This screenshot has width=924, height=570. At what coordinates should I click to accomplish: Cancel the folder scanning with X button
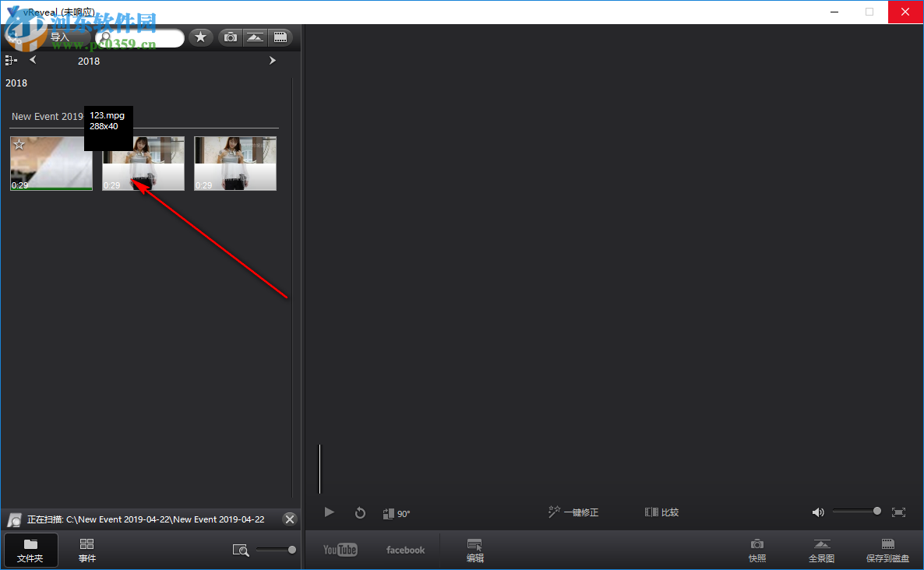[289, 519]
